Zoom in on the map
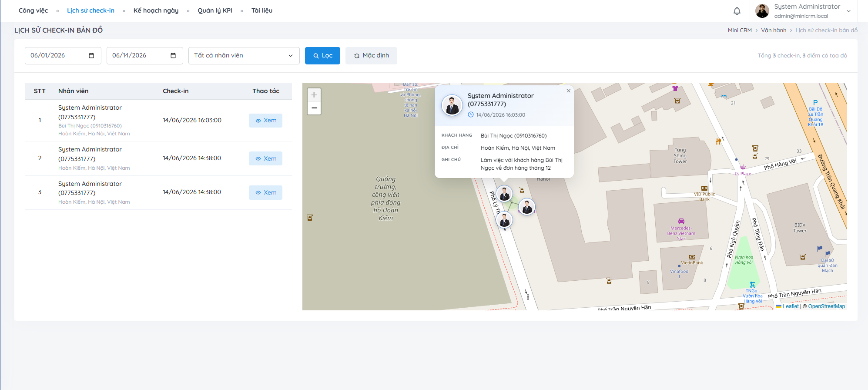The width and height of the screenshot is (868, 390). 314,95
